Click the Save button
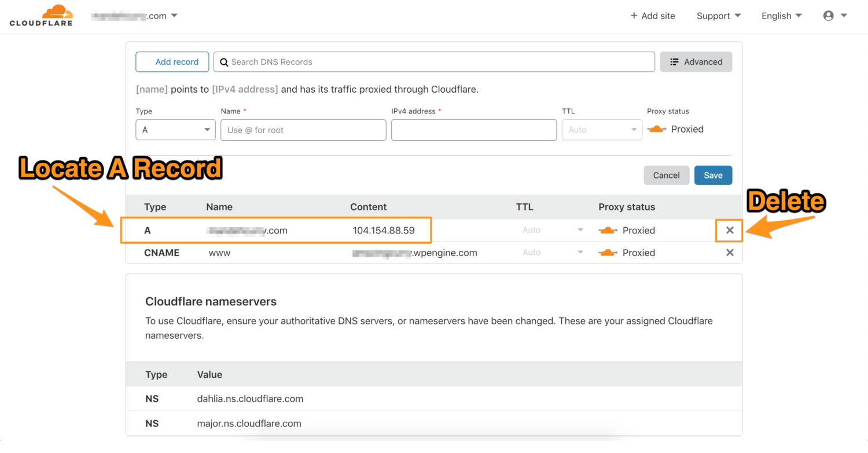 (x=713, y=175)
